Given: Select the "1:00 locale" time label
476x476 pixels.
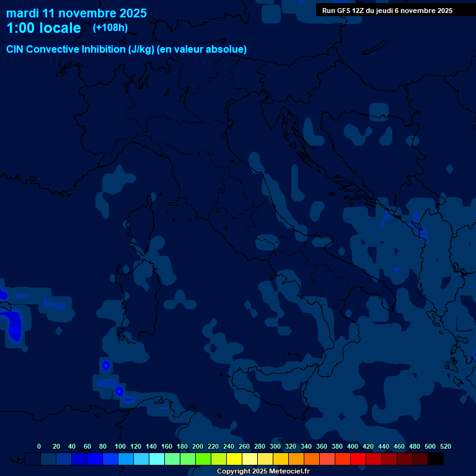Looking at the screenshot, I should [43, 28].
